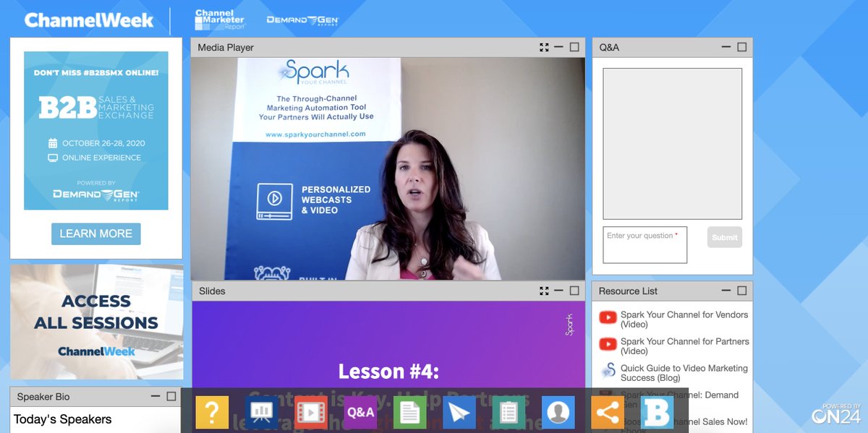
Task: Click the blue B dock icon
Action: pyautogui.click(x=657, y=413)
